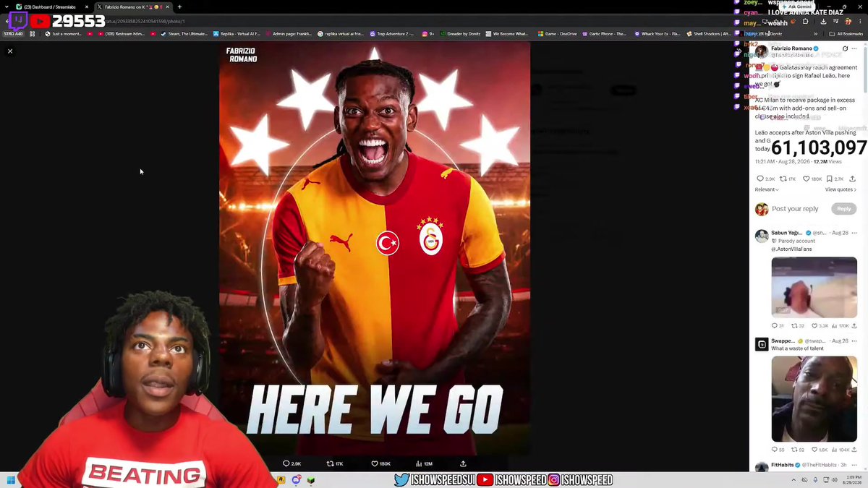The height and width of the screenshot is (488, 868).
Task: Click the repost icon below the photo
Action: (x=330, y=463)
